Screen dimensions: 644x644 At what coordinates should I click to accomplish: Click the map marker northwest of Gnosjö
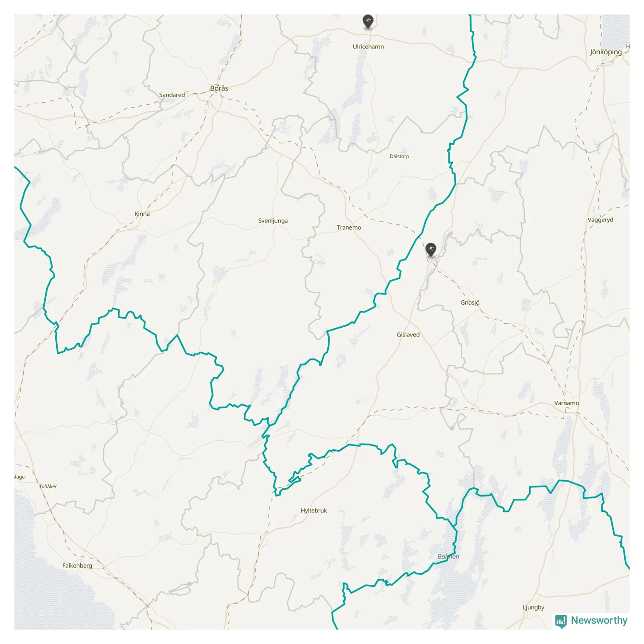[x=431, y=250]
